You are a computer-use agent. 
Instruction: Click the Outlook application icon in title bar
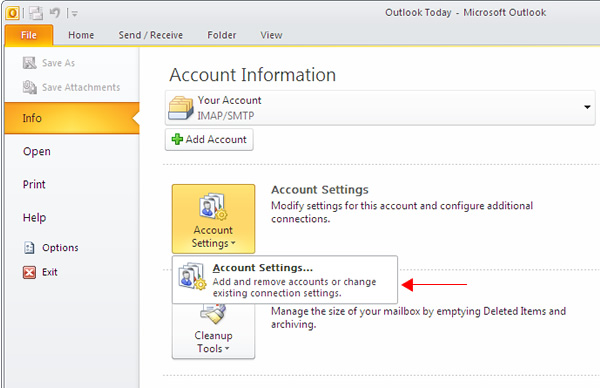point(13,13)
